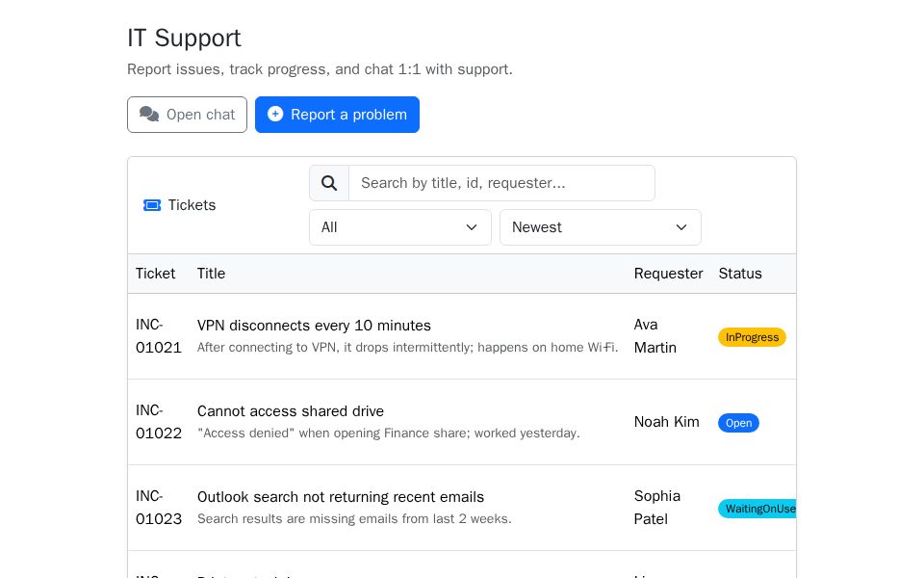924x578 pixels.
Task: Click the search by title input field
Action: pos(501,183)
